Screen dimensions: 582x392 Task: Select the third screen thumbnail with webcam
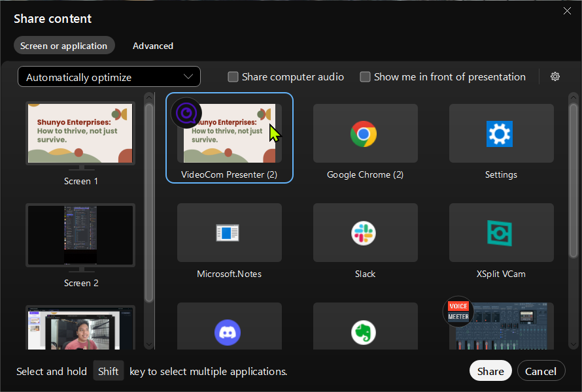80,327
